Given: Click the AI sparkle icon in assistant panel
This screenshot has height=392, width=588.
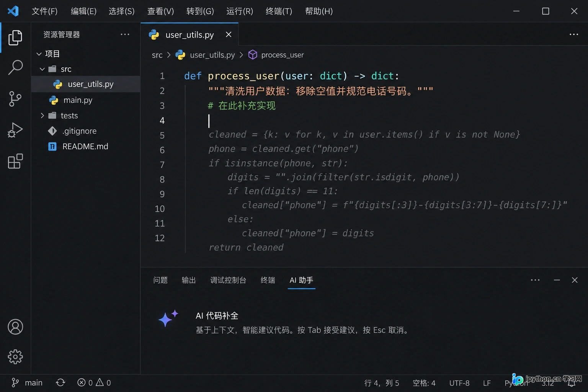Looking at the screenshot, I should (x=168, y=318).
